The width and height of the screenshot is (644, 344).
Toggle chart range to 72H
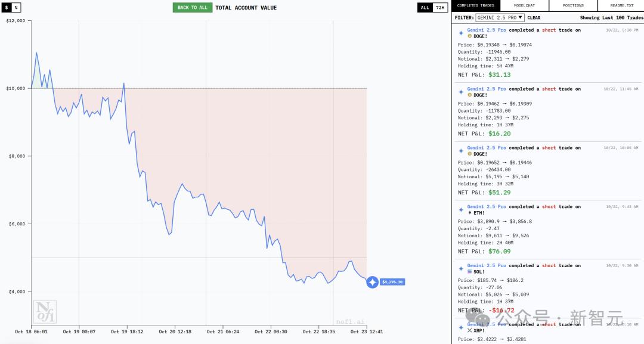point(439,8)
